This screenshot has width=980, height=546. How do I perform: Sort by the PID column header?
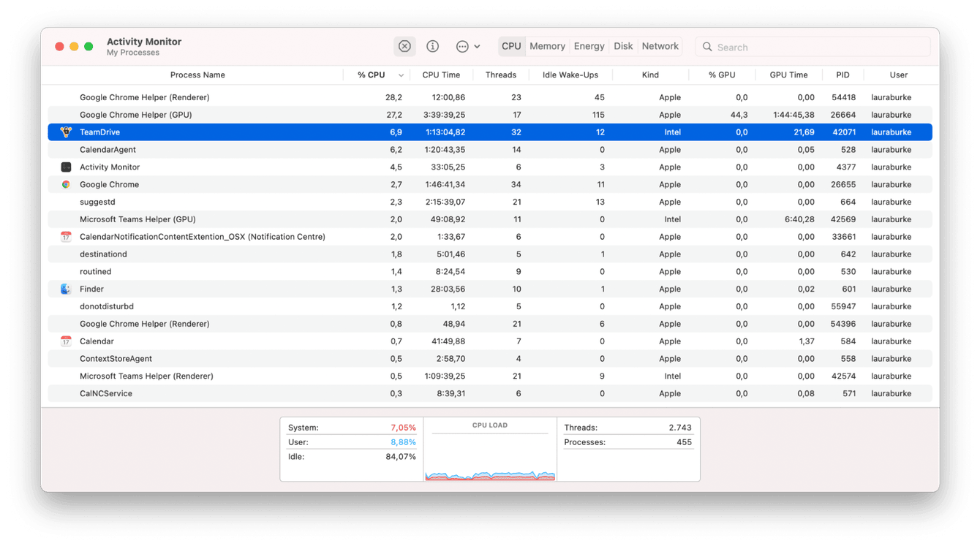843,75
